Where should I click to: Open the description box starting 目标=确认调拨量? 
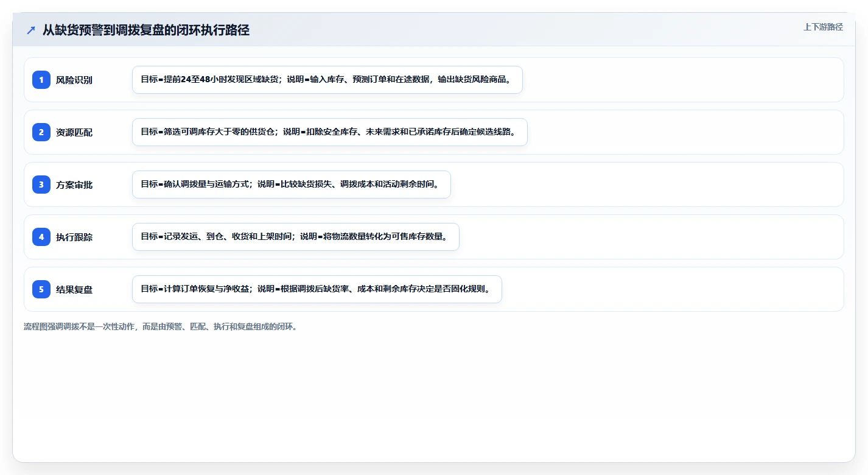[x=292, y=185]
